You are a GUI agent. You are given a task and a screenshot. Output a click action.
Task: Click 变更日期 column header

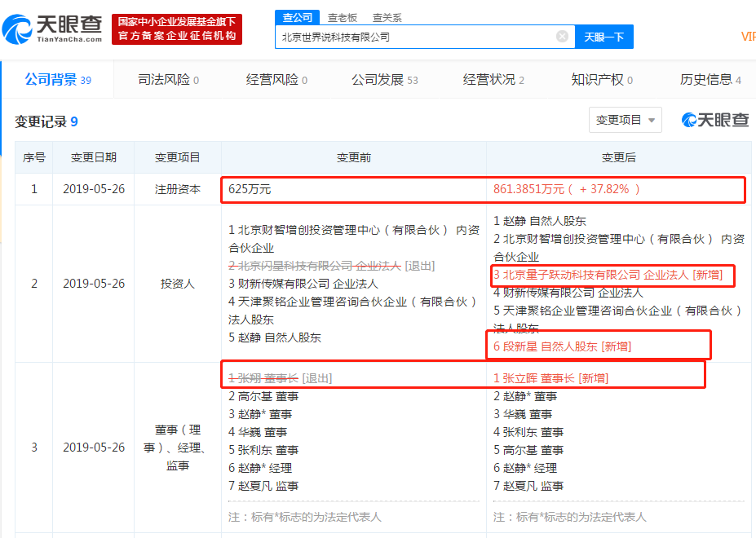click(x=94, y=157)
